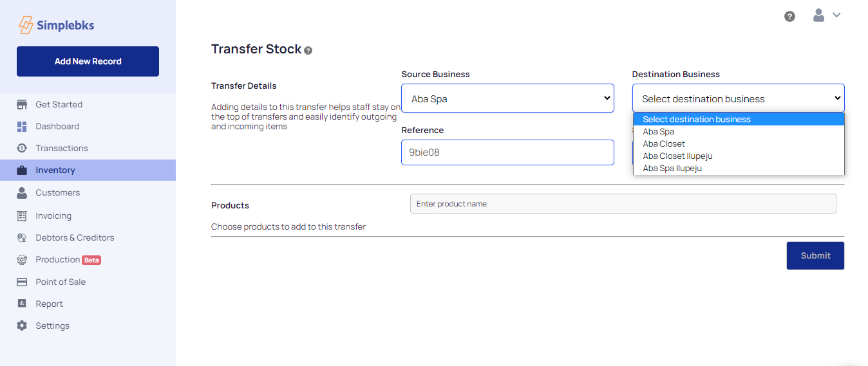Image resolution: width=868 pixels, height=366 pixels.
Task: Choose Aba Closet from destination list
Action: click(x=664, y=144)
